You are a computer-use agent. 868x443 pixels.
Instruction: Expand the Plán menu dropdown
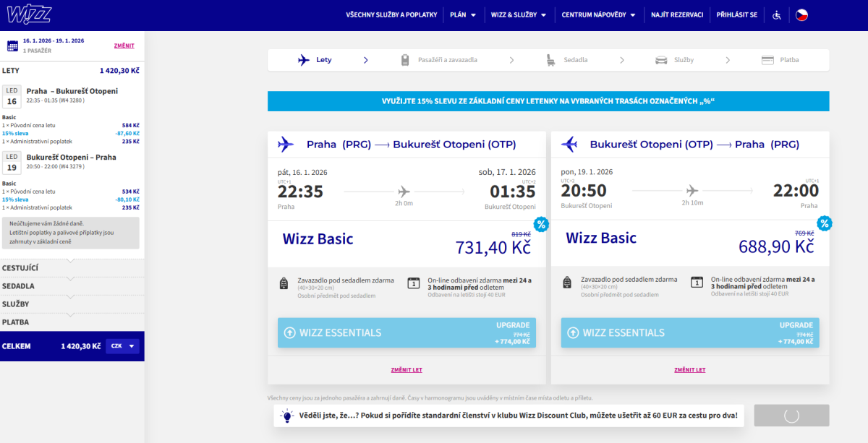(463, 14)
